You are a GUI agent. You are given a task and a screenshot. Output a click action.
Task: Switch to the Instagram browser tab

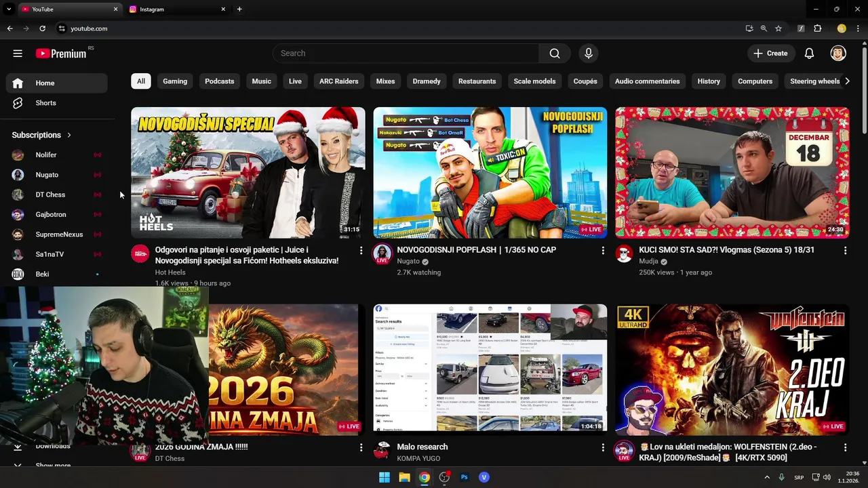[176, 9]
